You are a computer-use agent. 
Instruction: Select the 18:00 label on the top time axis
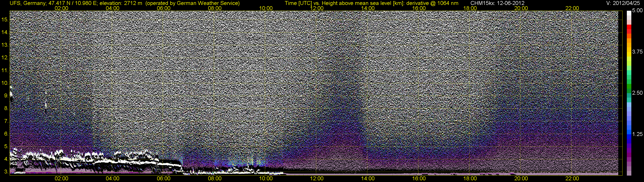click(x=470, y=8)
